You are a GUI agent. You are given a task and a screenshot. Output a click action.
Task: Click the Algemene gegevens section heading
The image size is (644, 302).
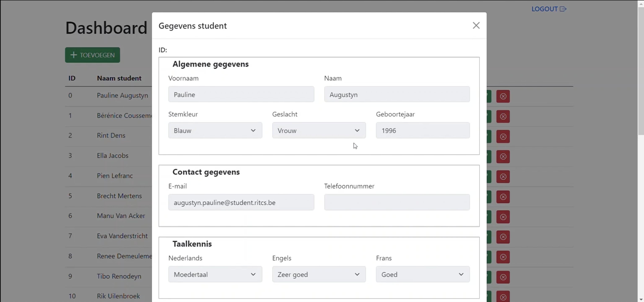click(x=210, y=64)
